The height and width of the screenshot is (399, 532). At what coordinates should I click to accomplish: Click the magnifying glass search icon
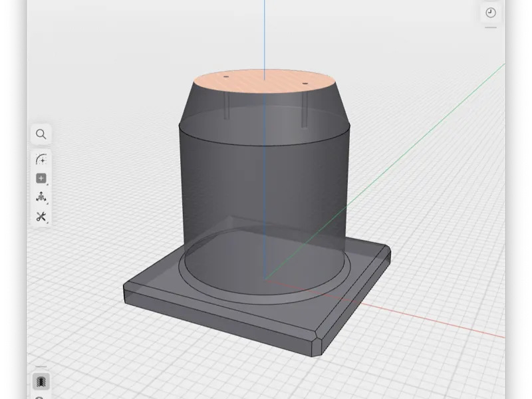click(x=41, y=134)
